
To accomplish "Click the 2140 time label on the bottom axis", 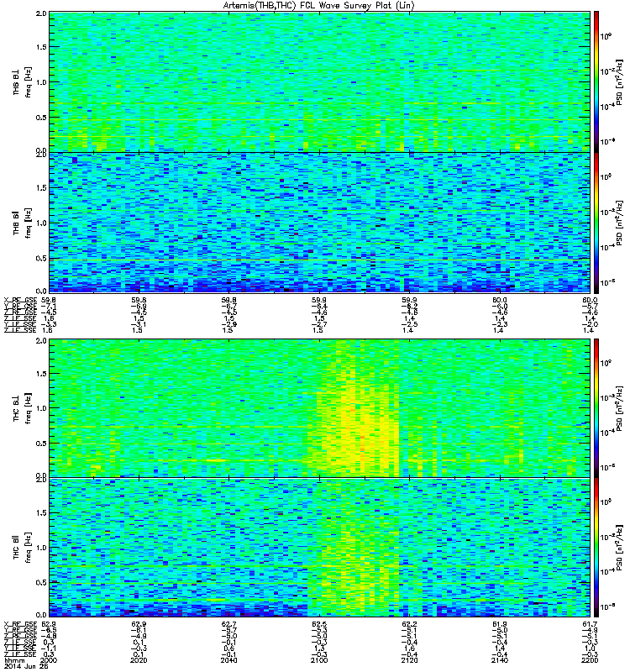I will coord(500,660).
